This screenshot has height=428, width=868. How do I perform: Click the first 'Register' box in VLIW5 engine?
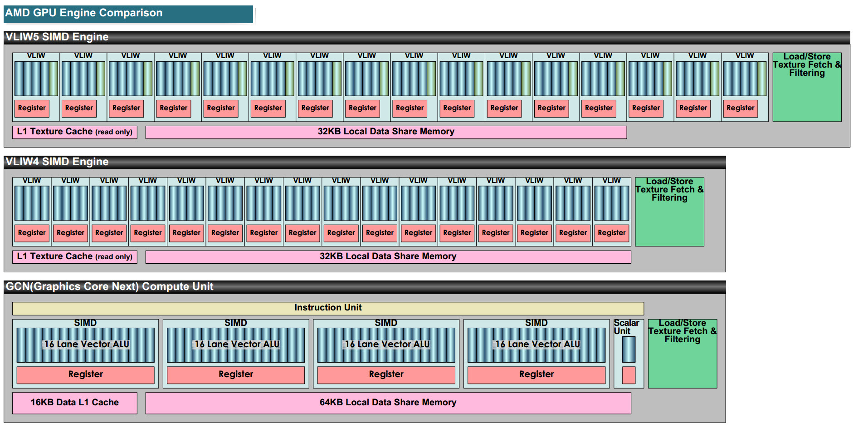click(32, 108)
